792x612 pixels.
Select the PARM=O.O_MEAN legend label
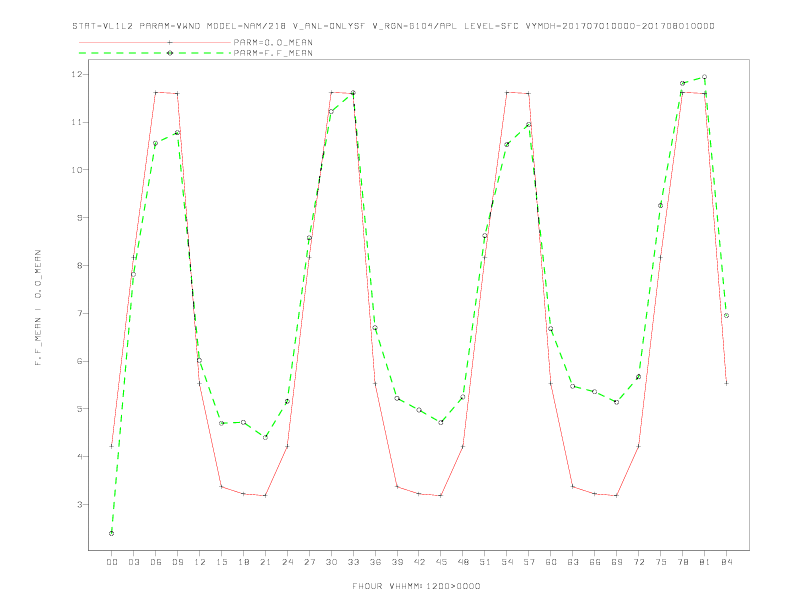[273, 42]
